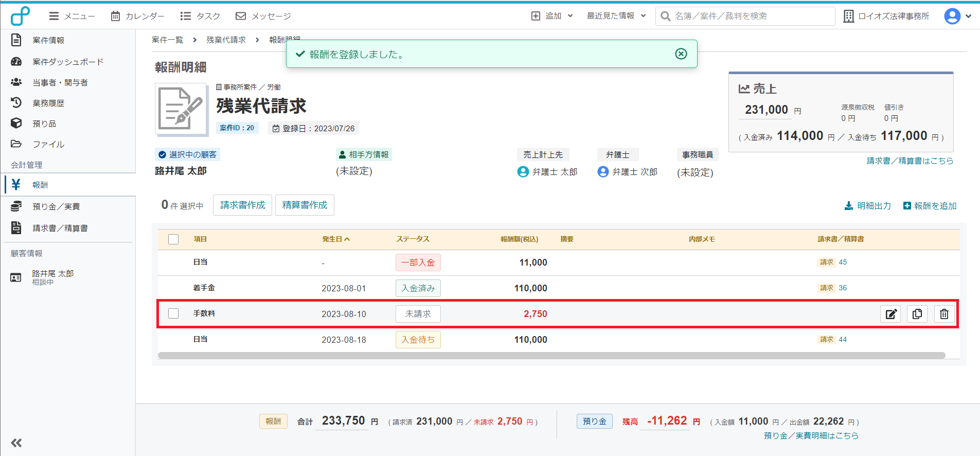The image size is (980, 456).
Task: Click the 請求書作成 button
Action: point(242,205)
